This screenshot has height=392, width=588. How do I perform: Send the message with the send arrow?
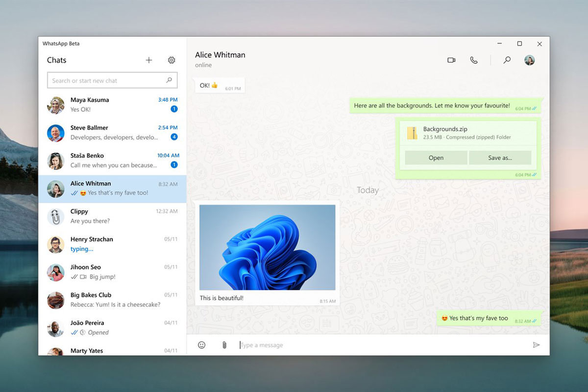(x=536, y=345)
